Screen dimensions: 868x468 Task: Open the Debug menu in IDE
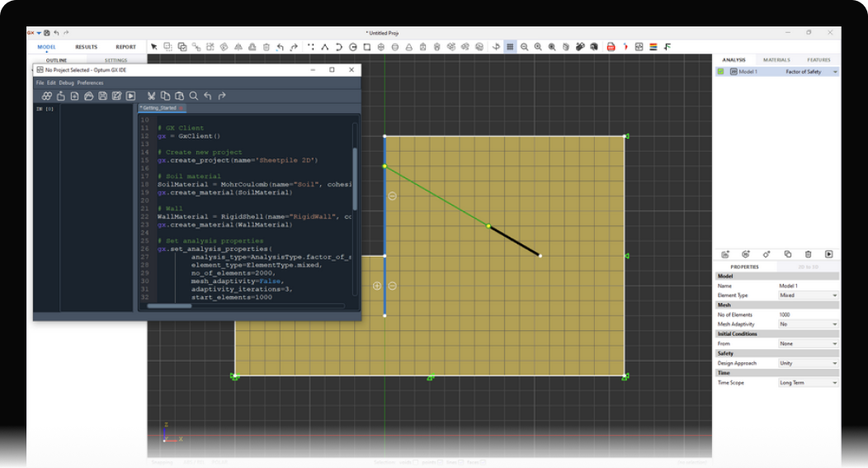tap(66, 83)
